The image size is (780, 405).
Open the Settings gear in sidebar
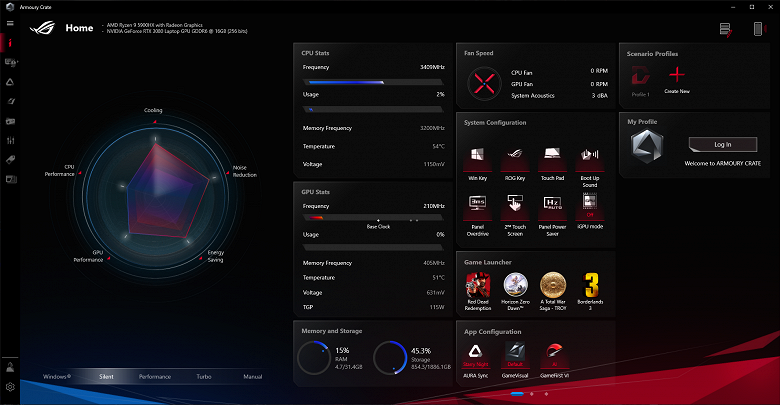10,387
